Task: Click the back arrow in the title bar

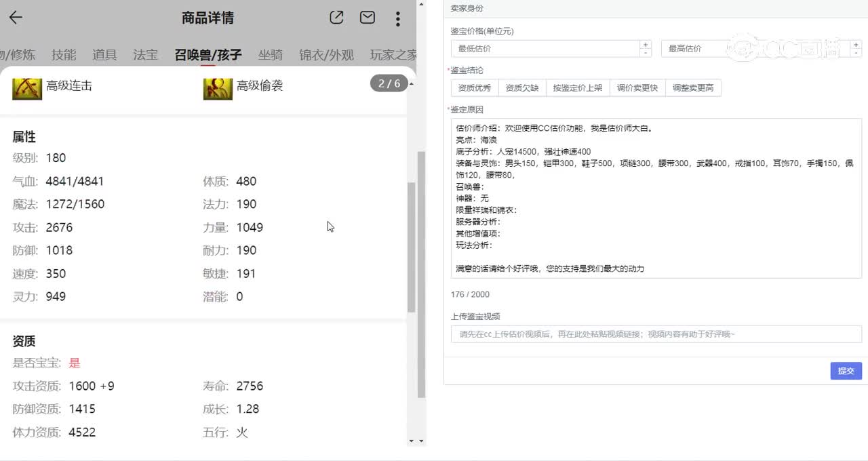Action: coord(15,18)
